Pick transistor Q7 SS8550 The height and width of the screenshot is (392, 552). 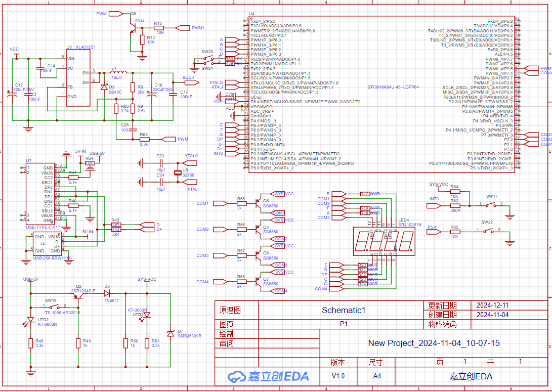258,282
